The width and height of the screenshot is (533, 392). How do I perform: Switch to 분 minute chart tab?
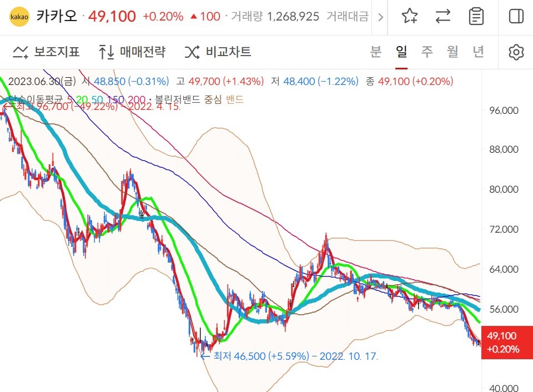click(376, 52)
